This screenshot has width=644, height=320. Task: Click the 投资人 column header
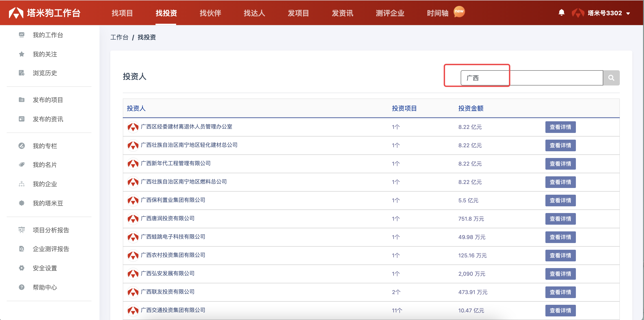(x=136, y=108)
